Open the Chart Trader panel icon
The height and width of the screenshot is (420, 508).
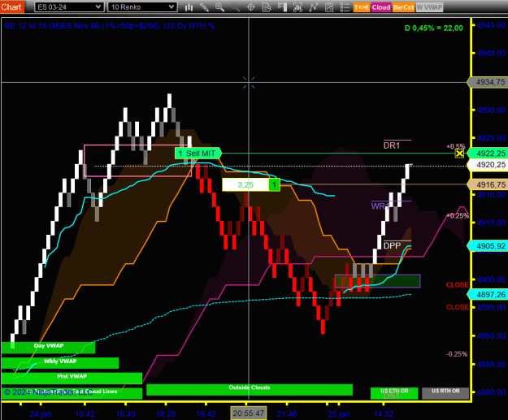pos(282,7)
